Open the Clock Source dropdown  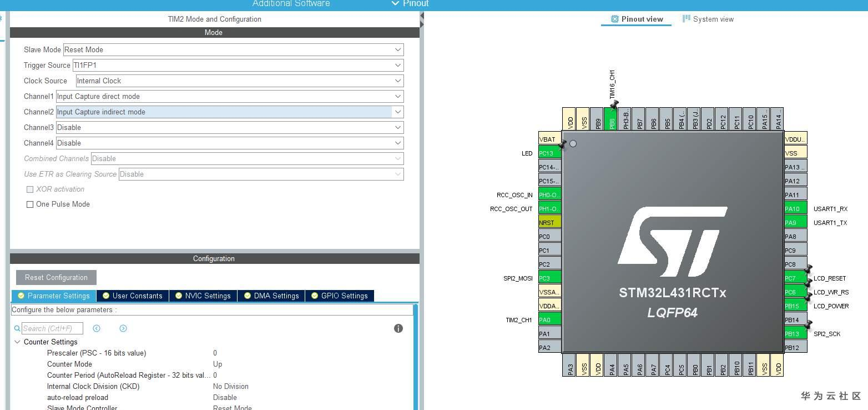point(240,81)
